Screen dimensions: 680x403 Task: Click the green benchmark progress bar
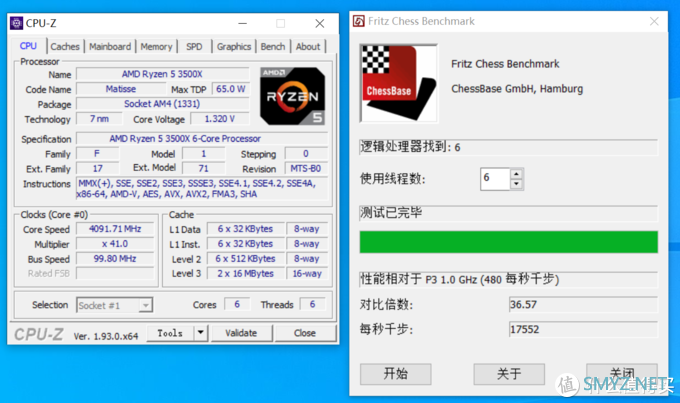pos(508,242)
